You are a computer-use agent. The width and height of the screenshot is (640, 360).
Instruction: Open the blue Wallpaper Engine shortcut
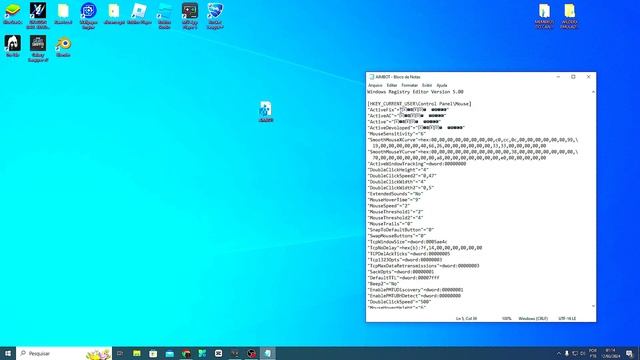[89, 16]
